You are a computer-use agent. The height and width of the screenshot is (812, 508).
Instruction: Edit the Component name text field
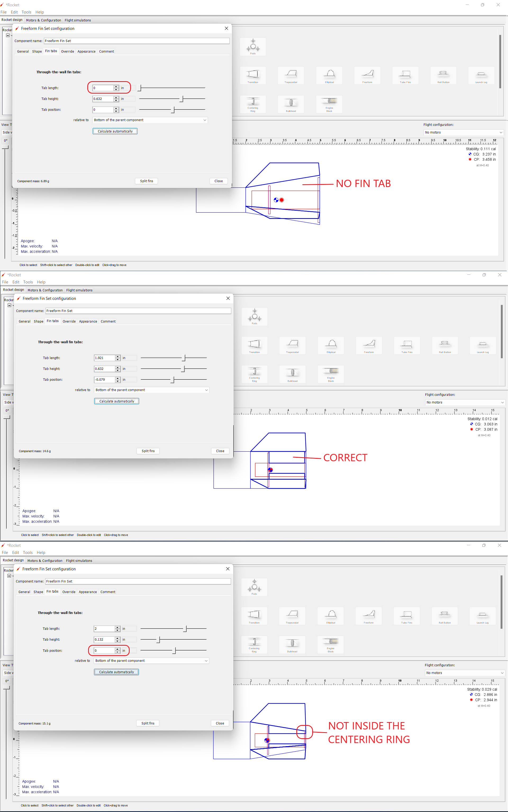pos(136,41)
